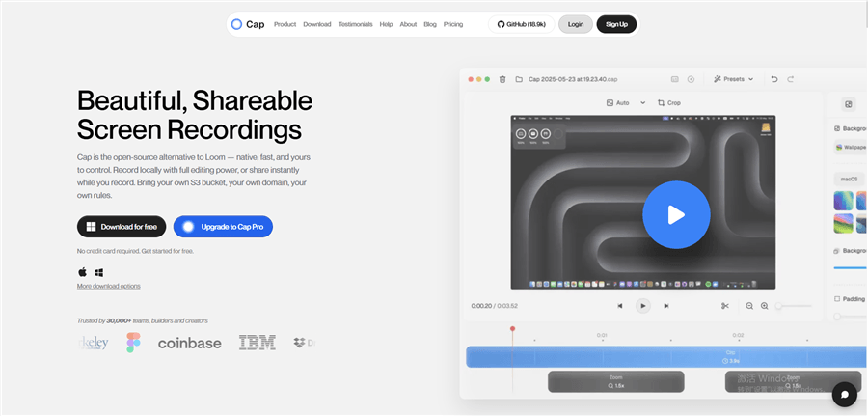The height and width of the screenshot is (416, 868).
Task: Click the Cap 2025-05-23 at 19.23.40.cap file name
Action: coord(573,79)
